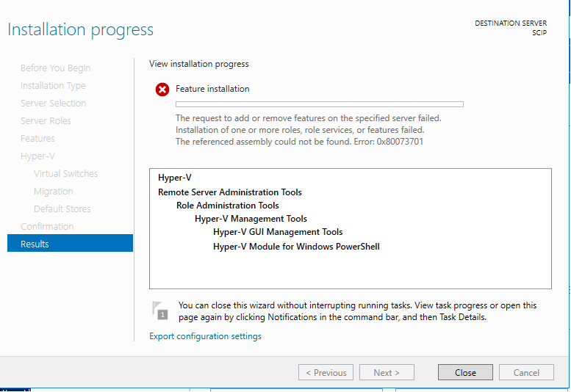
Task: Click the Cancel button
Action: tap(526, 372)
